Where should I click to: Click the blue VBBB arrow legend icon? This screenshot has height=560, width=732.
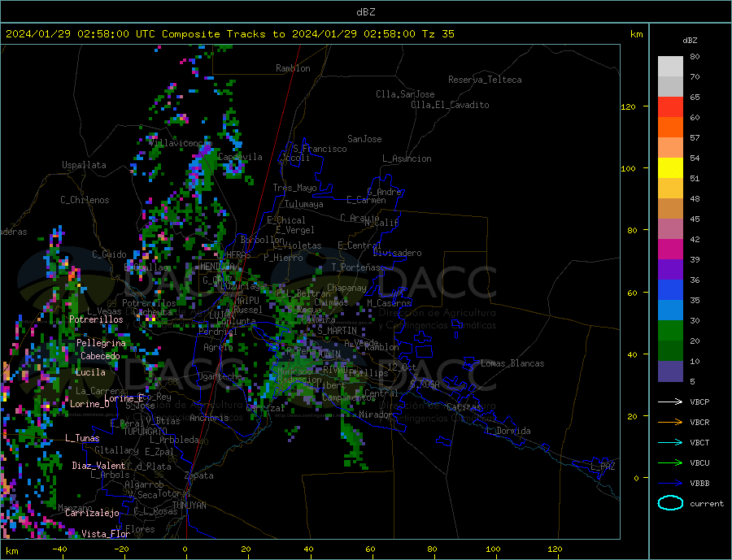(x=670, y=483)
